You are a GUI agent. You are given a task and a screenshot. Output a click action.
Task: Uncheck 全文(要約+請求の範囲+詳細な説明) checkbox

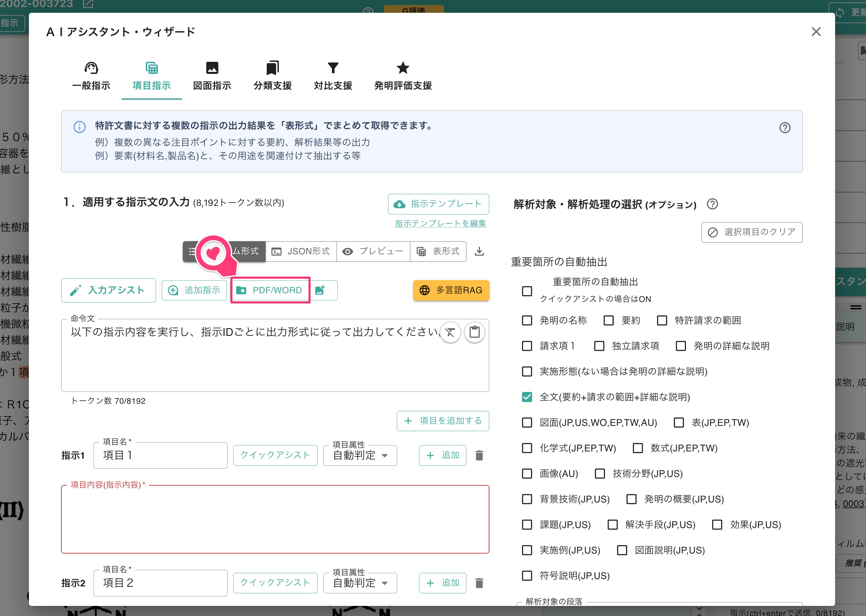point(527,397)
